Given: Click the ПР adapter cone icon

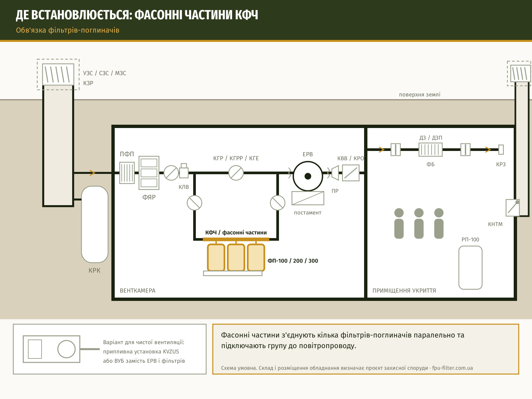Looking at the screenshot, I should 335,173.
